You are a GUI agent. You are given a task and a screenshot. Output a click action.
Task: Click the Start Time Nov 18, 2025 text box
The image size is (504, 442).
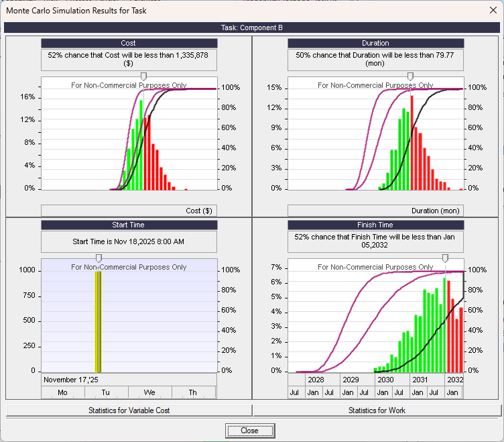point(129,241)
